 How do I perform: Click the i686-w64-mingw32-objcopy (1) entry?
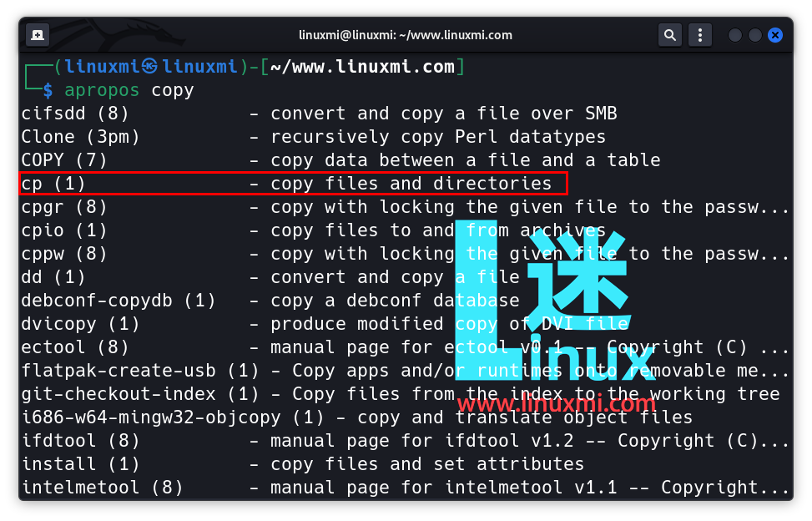[173, 417]
